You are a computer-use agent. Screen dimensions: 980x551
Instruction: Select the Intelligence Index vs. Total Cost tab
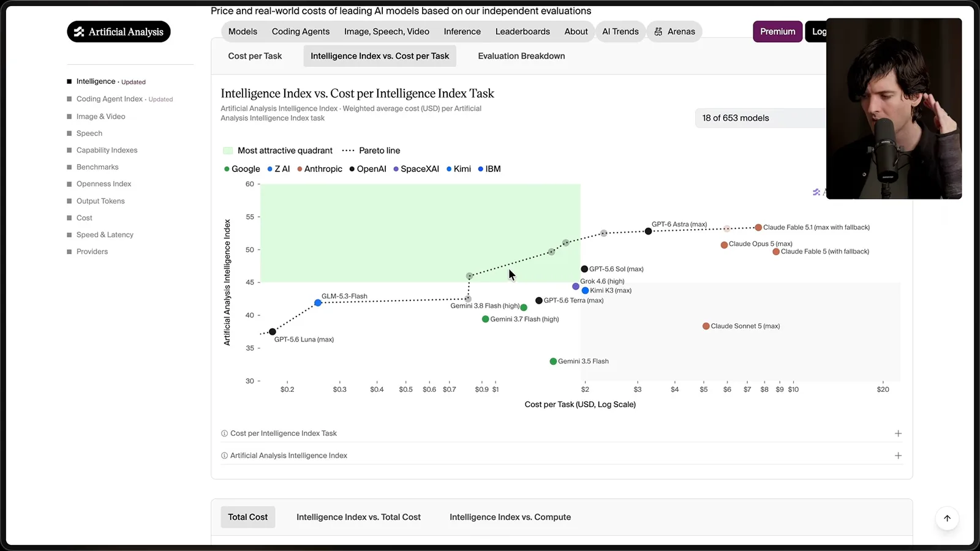tap(358, 517)
